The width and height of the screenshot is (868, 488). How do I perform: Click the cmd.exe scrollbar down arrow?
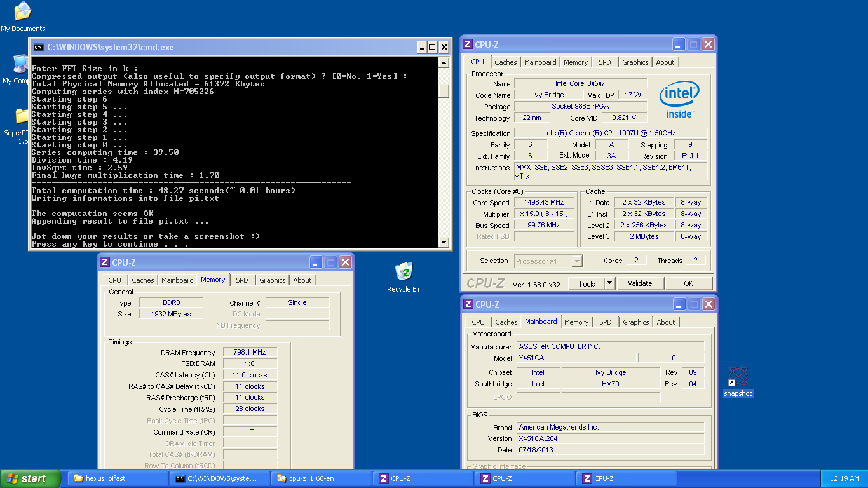coord(444,242)
